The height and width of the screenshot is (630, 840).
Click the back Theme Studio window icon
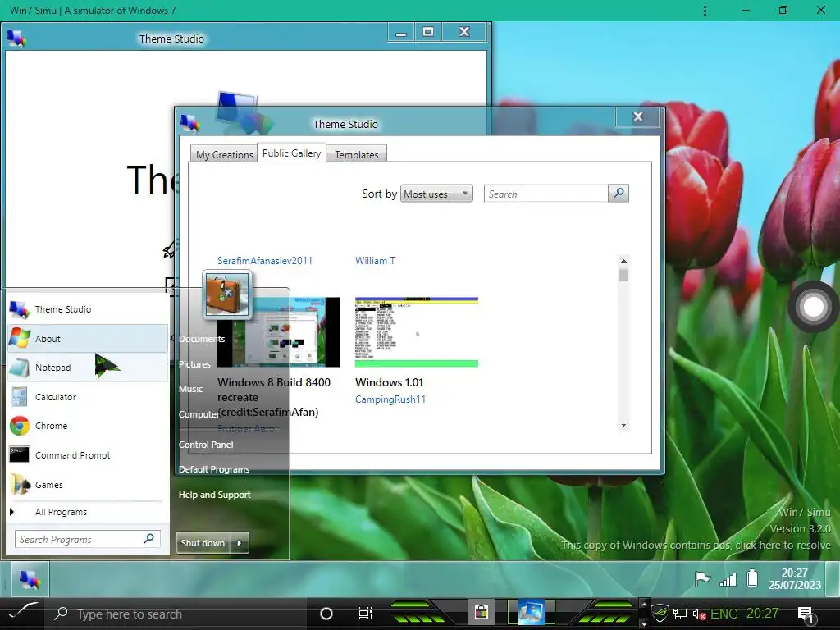(16, 39)
